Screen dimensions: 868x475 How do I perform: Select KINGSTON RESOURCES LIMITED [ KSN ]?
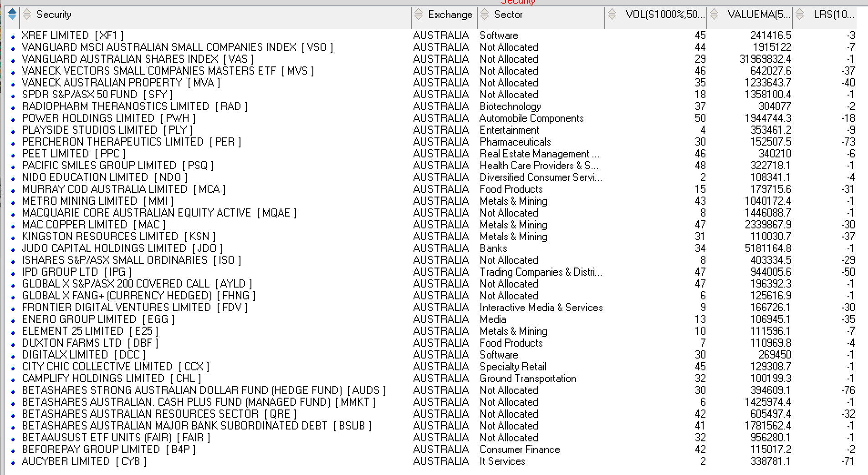pos(118,237)
